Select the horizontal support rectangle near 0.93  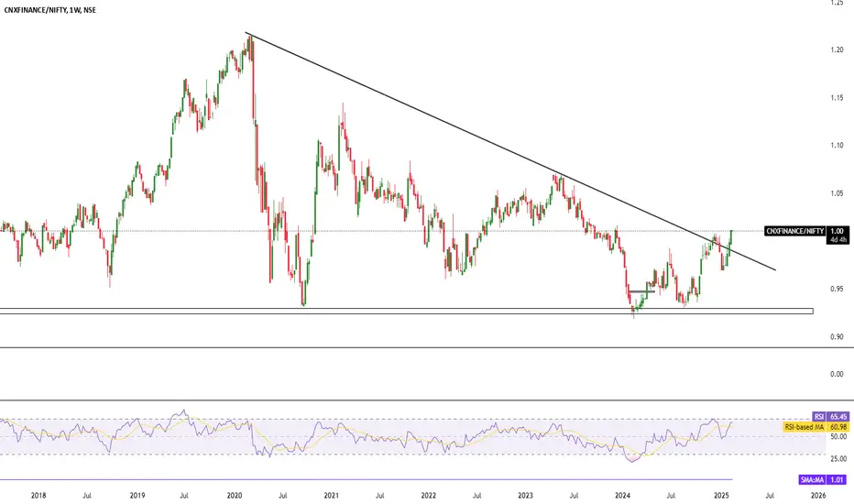point(406,312)
